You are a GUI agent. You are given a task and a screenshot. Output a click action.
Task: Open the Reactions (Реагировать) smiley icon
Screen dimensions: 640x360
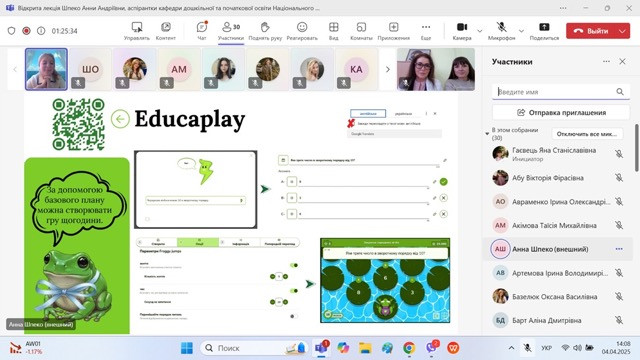(302, 27)
